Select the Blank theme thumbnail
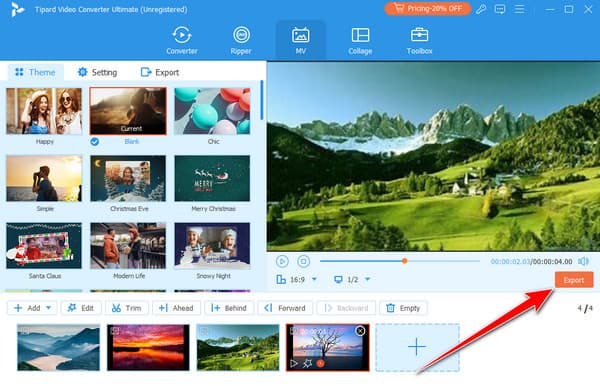Screen dimensions: 600x386 [x=128, y=111]
